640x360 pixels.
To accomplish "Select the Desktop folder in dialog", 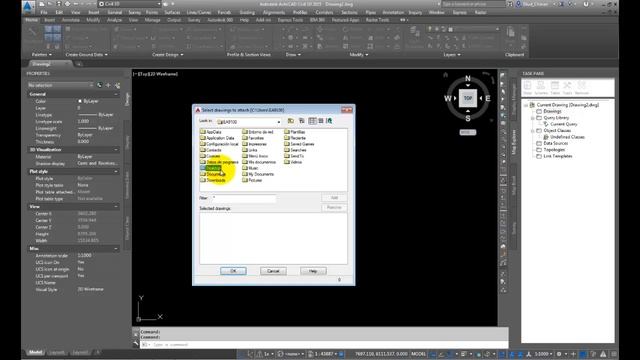I will pos(210,168).
